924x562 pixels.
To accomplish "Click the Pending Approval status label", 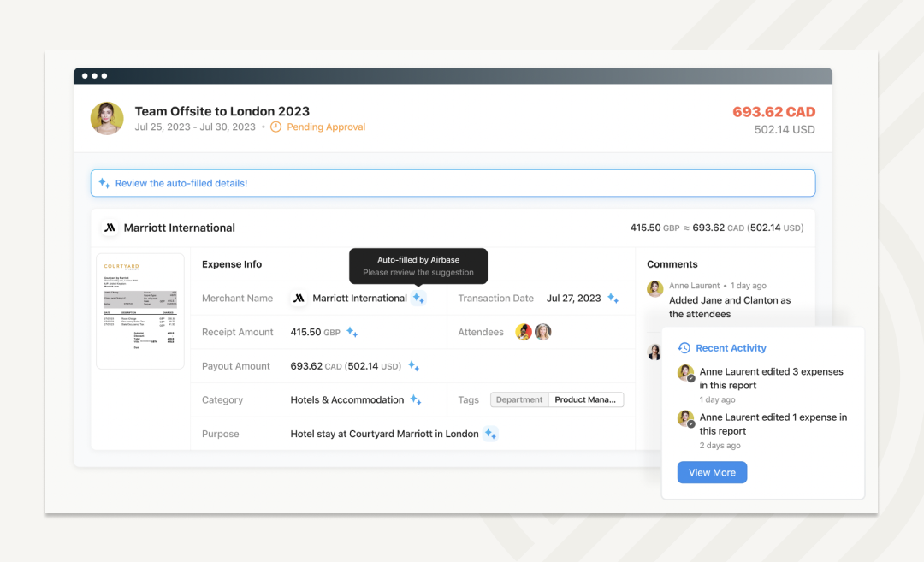I will coord(326,127).
